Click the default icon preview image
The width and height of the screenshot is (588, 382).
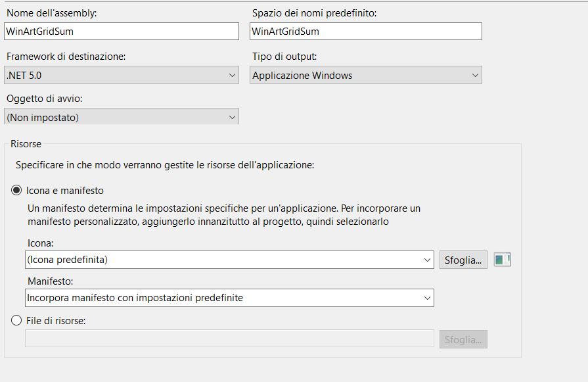(x=502, y=260)
